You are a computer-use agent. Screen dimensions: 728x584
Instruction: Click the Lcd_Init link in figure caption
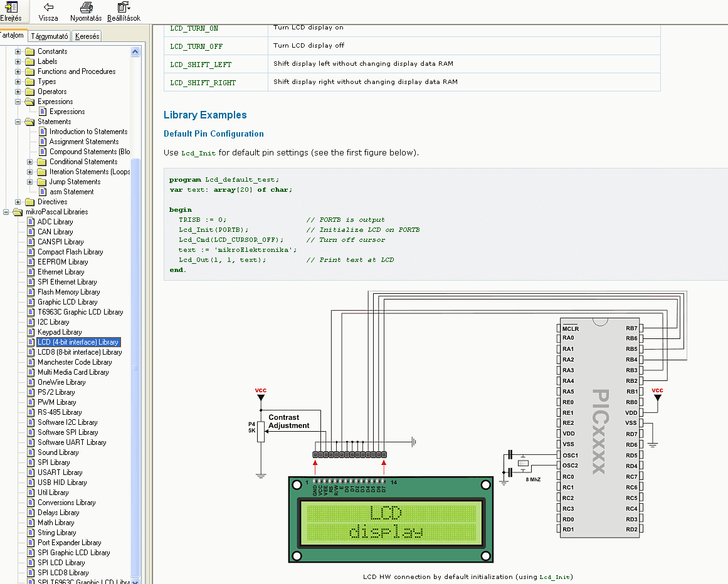pyautogui.click(x=555, y=576)
